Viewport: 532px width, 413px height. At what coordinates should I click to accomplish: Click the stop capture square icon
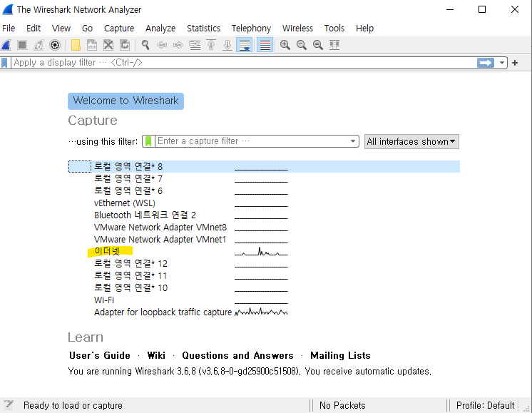click(22, 45)
